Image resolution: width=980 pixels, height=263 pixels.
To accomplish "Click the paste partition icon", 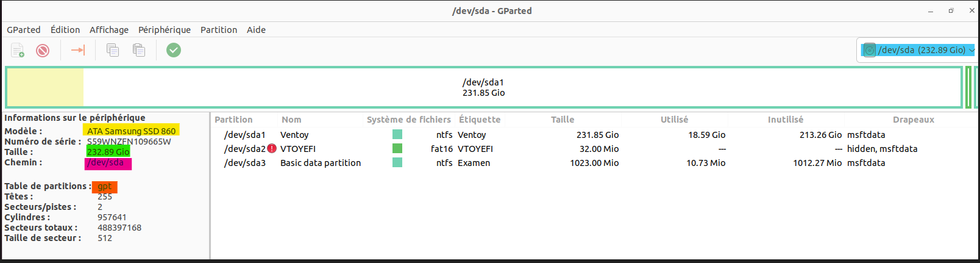I will tap(139, 50).
